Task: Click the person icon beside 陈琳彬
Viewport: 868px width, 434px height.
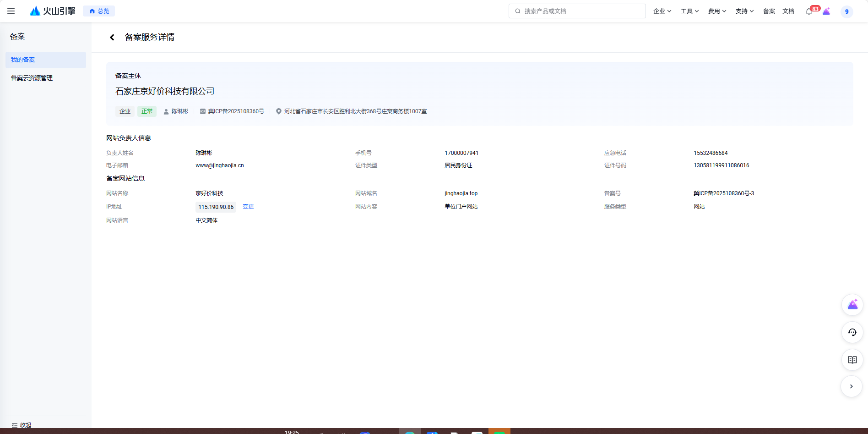Action: [166, 111]
